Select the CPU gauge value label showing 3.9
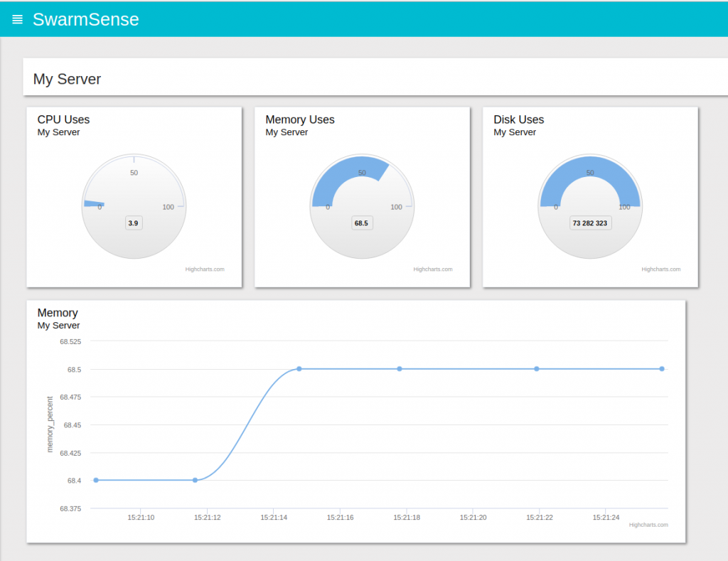728x561 pixels. point(134,223)
